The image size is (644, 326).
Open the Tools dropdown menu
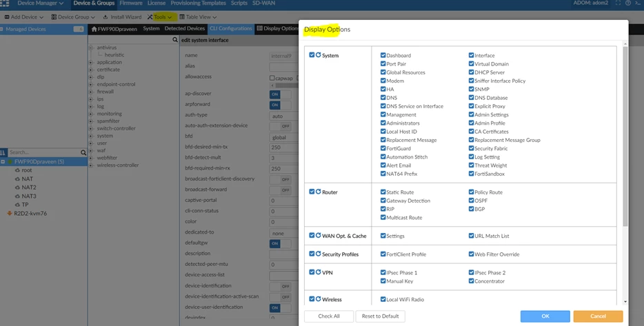click(160, 17)
